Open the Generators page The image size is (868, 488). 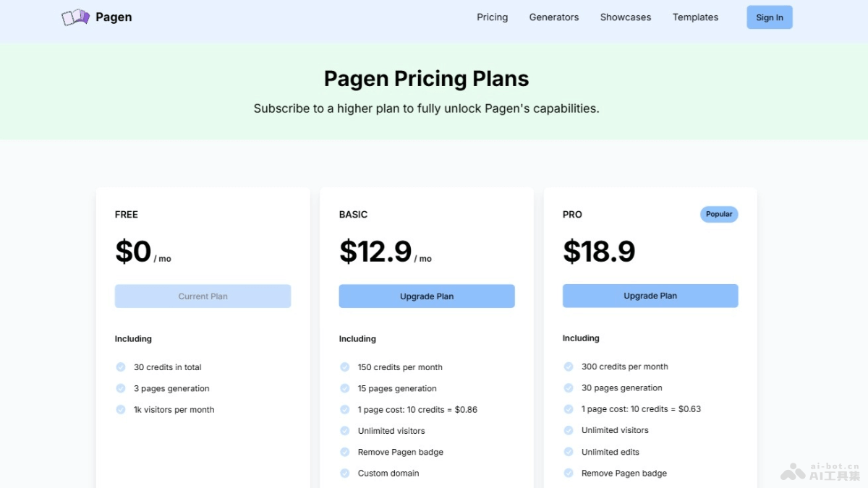(554, 17)
